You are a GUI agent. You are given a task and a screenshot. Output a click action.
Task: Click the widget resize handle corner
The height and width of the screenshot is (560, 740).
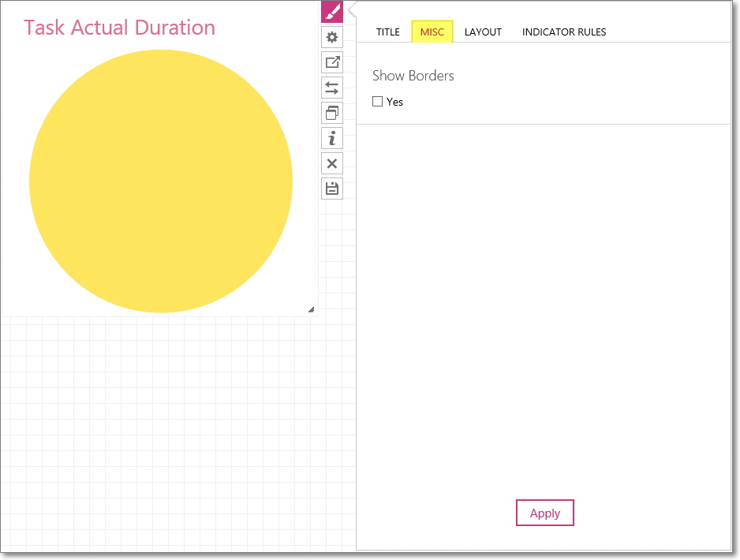(312, 310)
